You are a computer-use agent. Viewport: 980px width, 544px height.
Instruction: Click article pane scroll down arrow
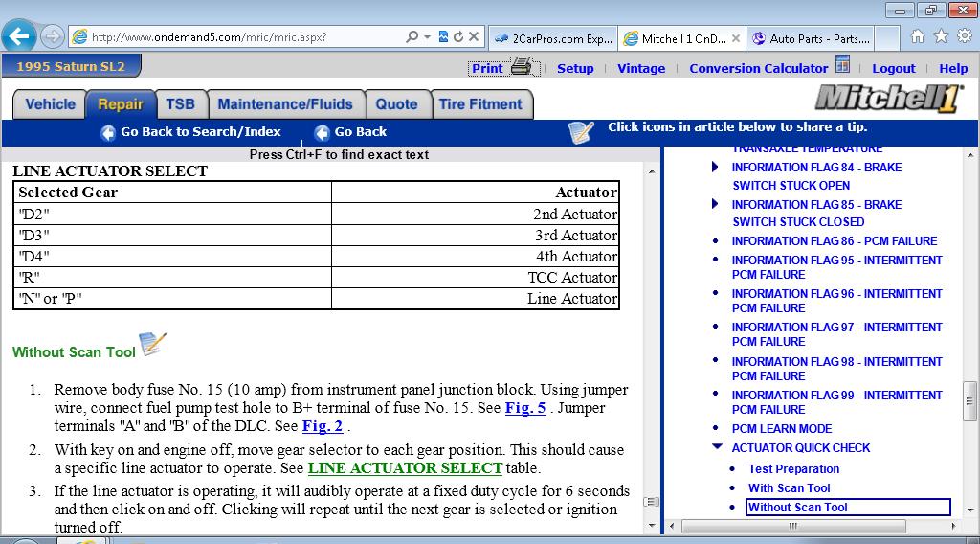[x=652, y=525]
